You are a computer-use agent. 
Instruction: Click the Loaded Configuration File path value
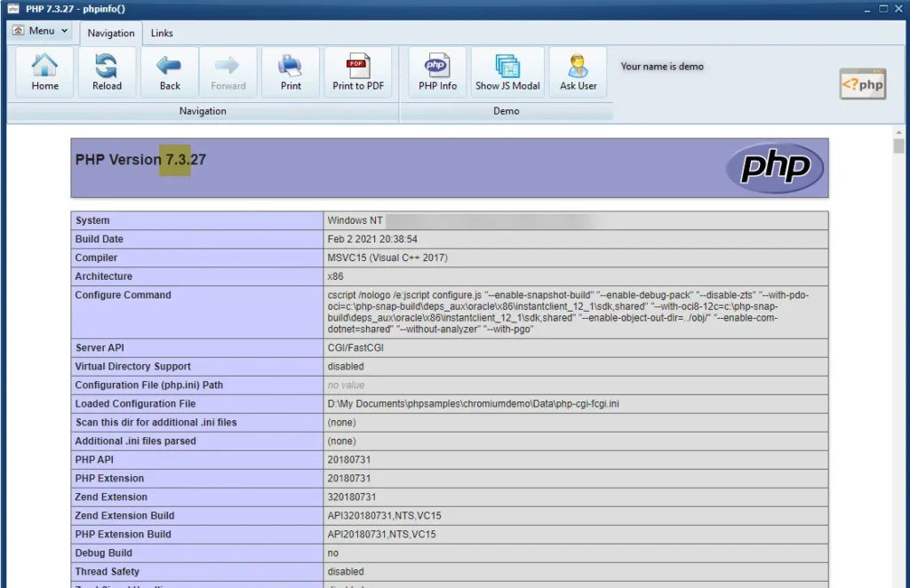click(473, 403)
